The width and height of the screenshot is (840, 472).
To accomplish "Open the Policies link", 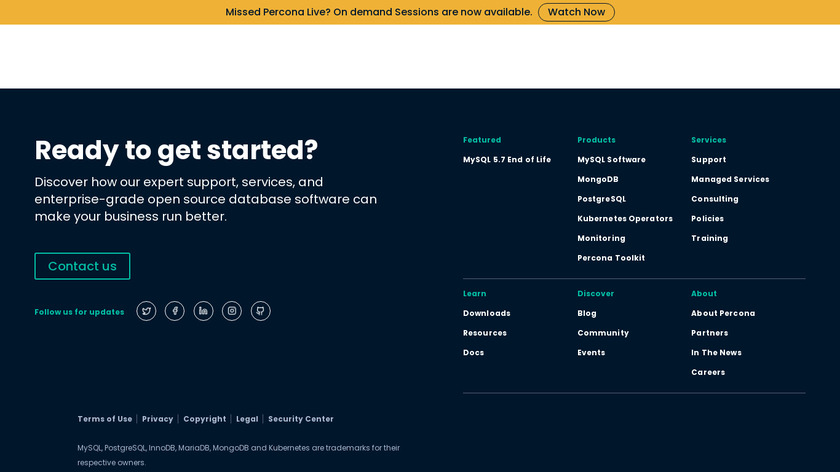I will [707, 219].
